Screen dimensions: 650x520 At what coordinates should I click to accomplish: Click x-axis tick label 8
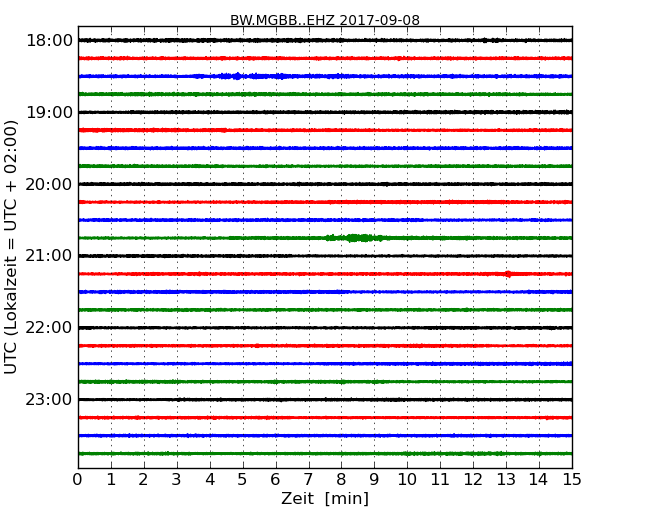(x=341, y=479)
